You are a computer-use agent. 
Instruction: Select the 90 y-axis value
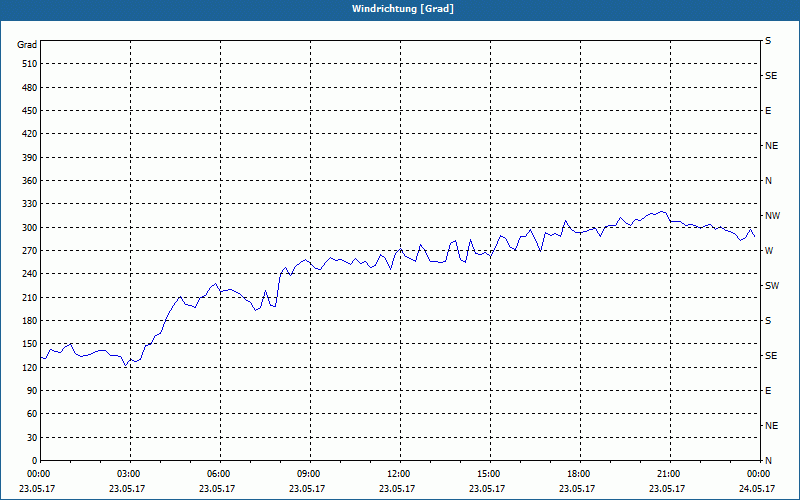pyautogui.click(x=32, y=391)
